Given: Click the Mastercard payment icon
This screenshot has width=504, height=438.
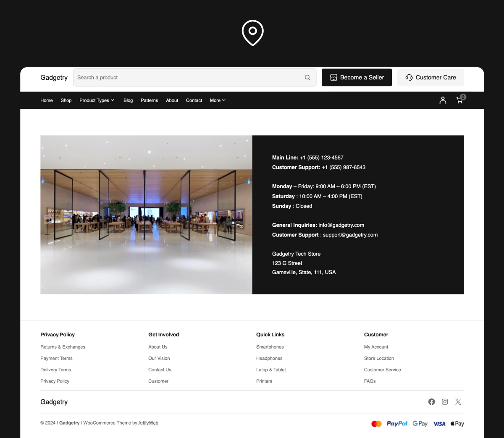Looking at the screenshot, I should 376,423.
